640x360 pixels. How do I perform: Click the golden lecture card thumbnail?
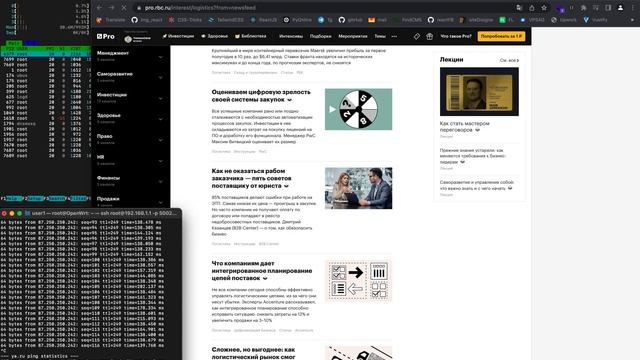479,92
